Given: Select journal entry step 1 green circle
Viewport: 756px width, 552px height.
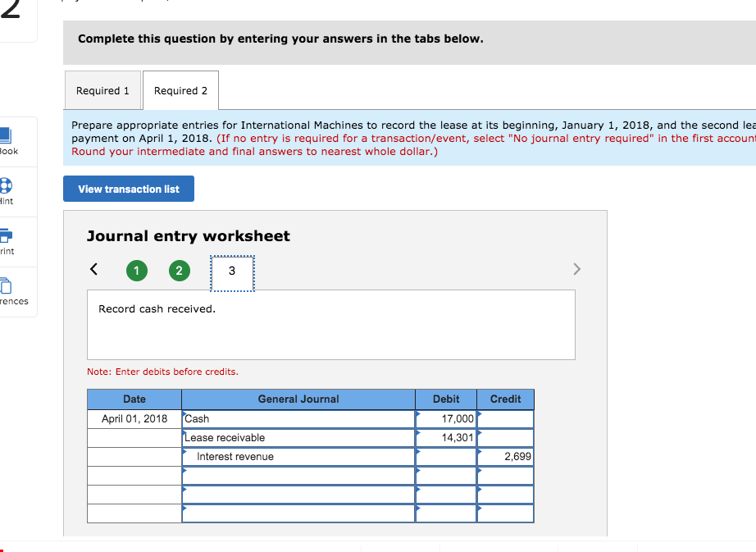Looking at the screenshot, I should pyautogui.click(x=137, y=270).
